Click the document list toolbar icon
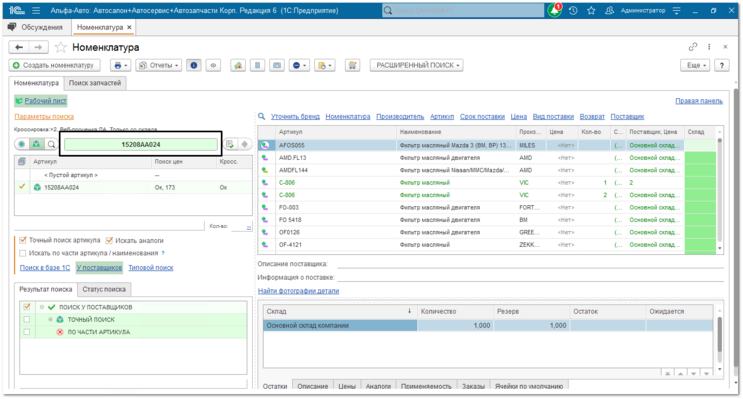Image resolution: width=743 pixels, height=399 pixels. click(257, 65)
